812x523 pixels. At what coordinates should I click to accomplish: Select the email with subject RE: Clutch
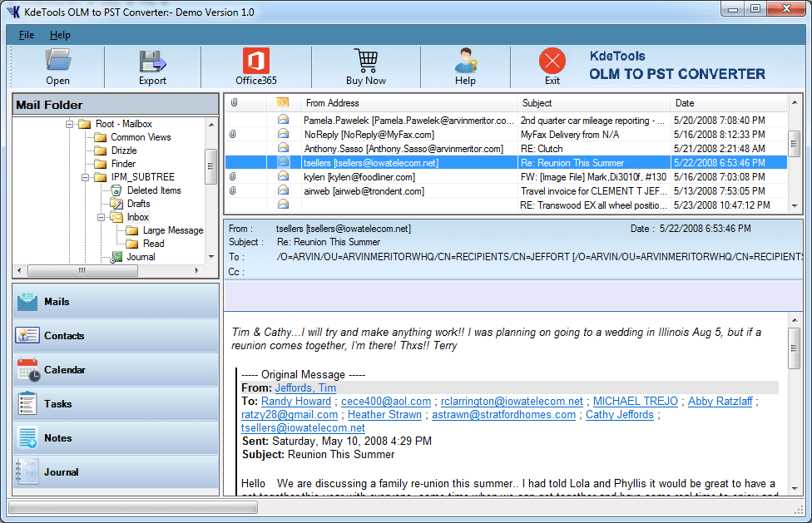tap(506, 149)
